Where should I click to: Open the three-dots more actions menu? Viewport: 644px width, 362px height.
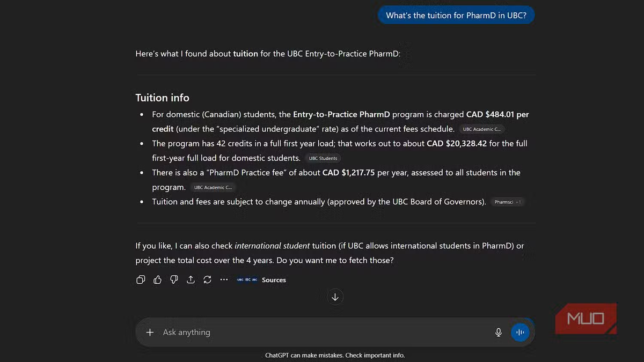tap(224, 279)
